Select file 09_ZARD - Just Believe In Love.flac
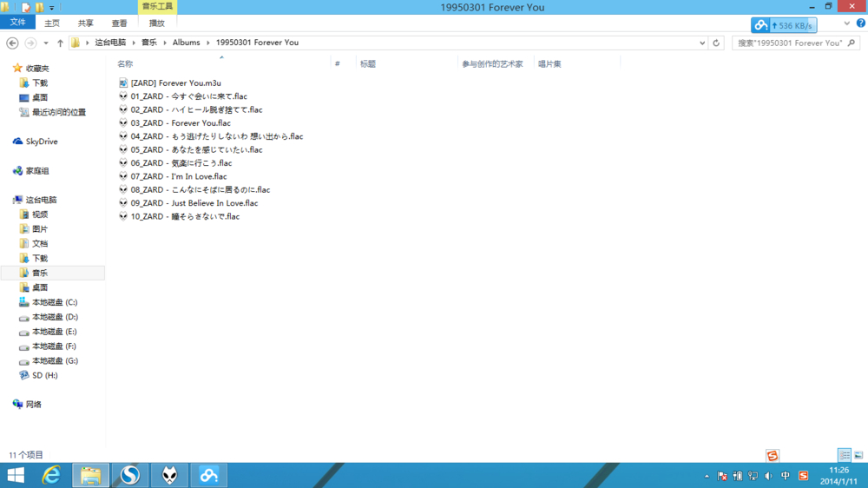The image size is (868, 488). click(x=188, y=202)
